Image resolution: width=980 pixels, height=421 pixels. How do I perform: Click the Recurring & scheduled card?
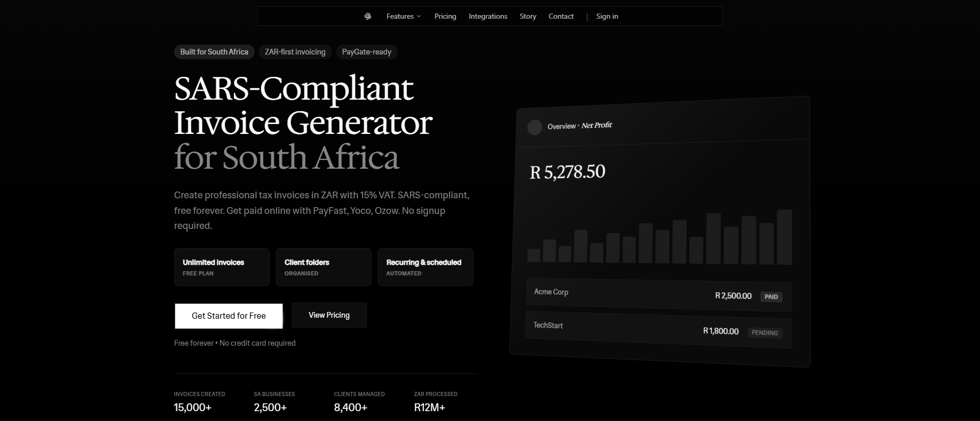tap(425, 267)
